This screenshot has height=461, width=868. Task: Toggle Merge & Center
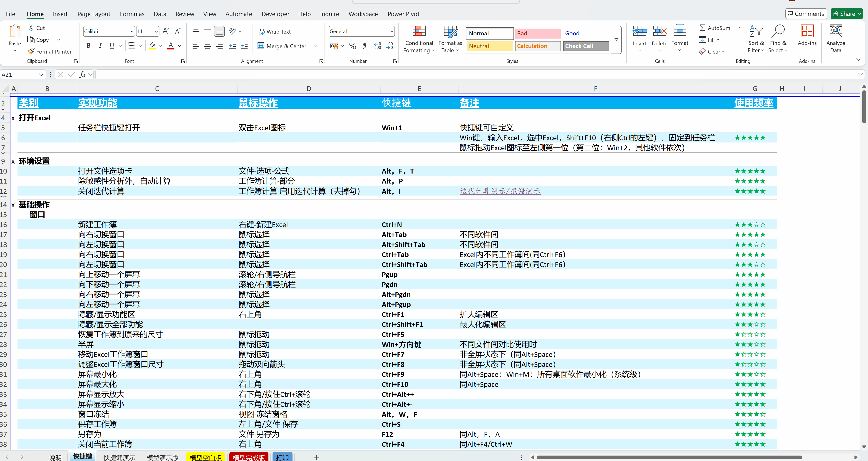click(x=282, y=46)
